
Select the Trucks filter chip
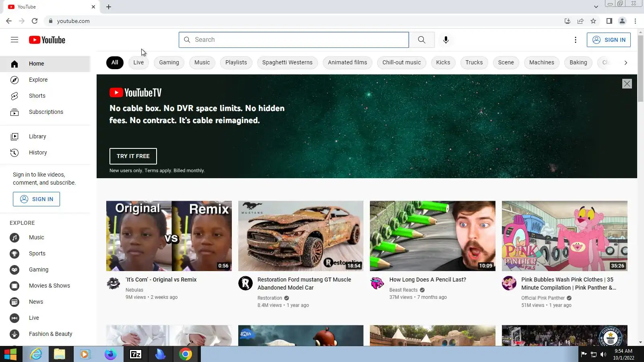click(474, 62)
